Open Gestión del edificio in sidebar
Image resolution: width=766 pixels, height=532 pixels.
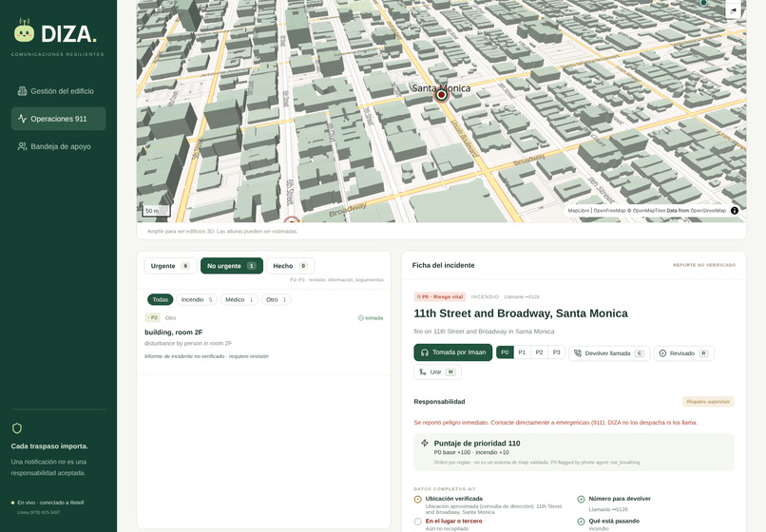[58, 91]
